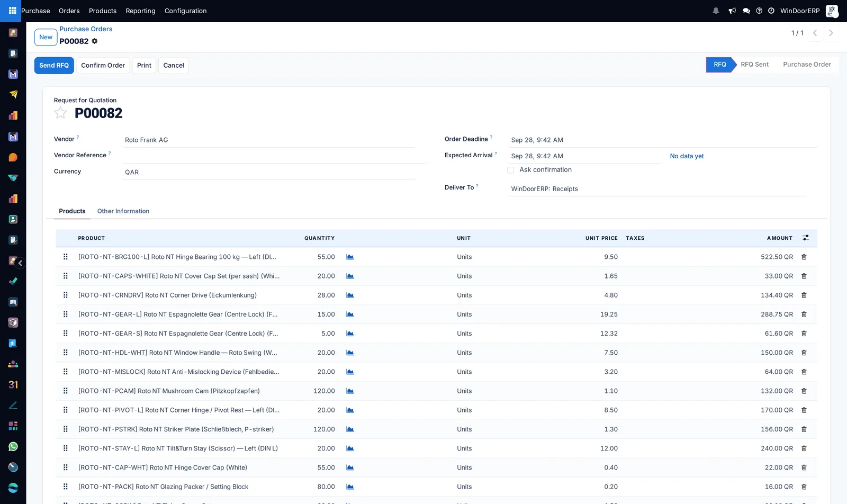Delete the ROTO-NT-BRG100-L line
The image size is (847, 504).
click(804, 257)
